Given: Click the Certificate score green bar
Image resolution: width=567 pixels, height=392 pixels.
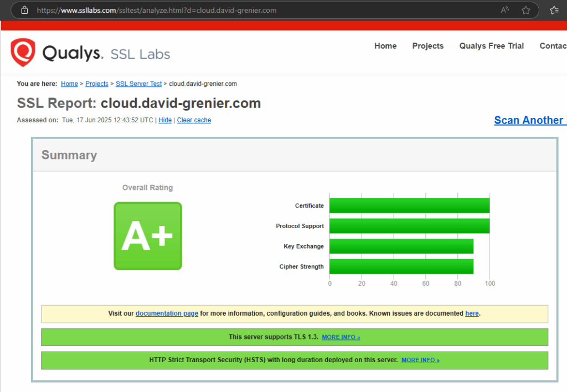Looking at the screenshot, I should click(x=409, y=205).
